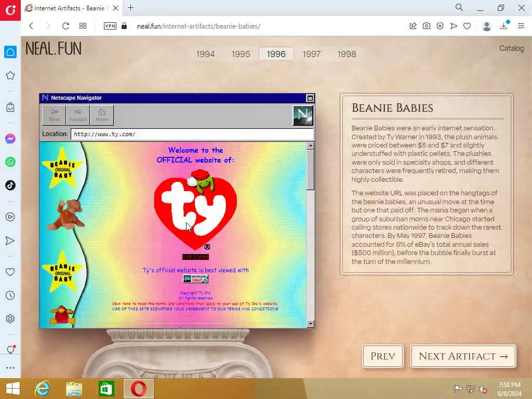Click the Netscape Location field
This screenshot has width=532, height=399.
[x=192, y=134]
